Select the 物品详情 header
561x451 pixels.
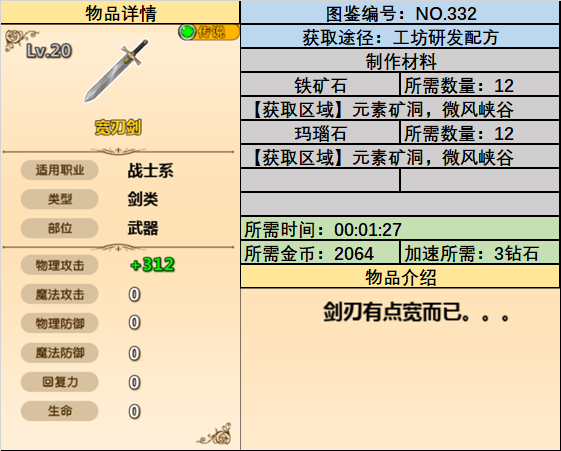[120, 13]
